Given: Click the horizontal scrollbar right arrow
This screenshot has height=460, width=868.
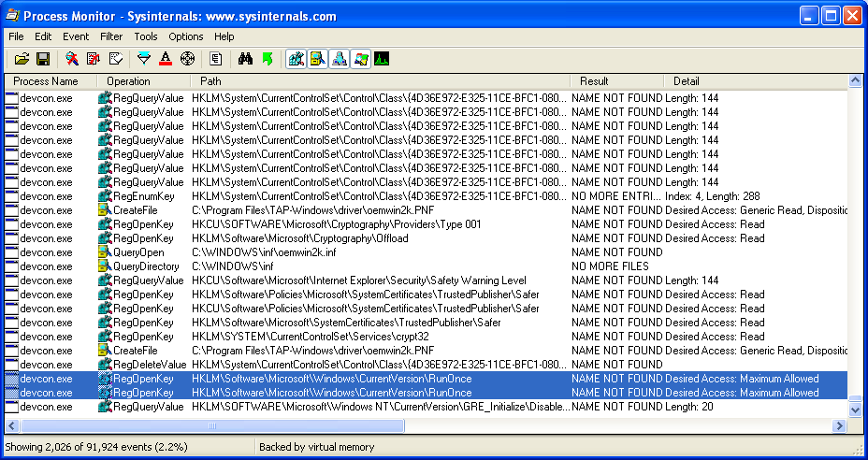Looking at the screenshot, I should [840, 425].
